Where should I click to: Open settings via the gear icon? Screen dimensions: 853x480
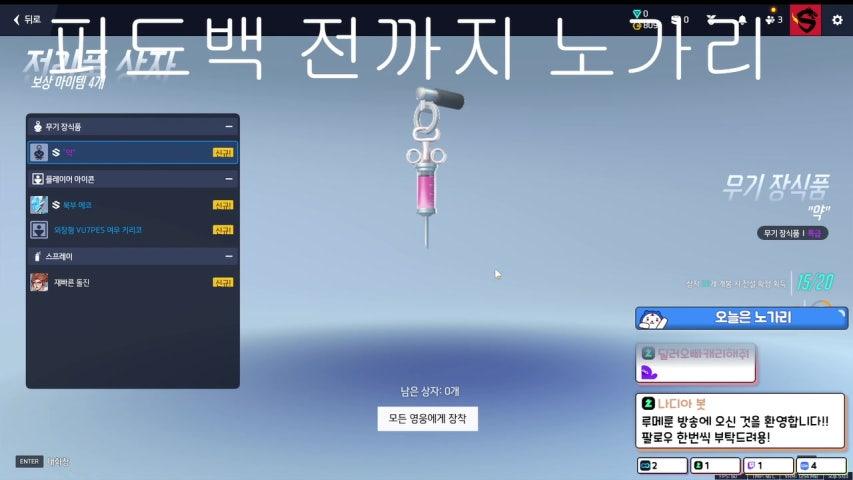[837, 19]
